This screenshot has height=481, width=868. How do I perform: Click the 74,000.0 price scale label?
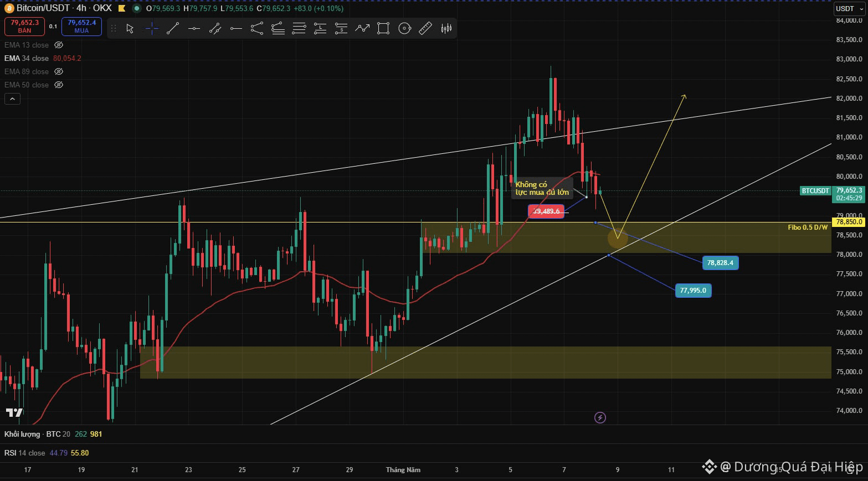pos(849,411)
